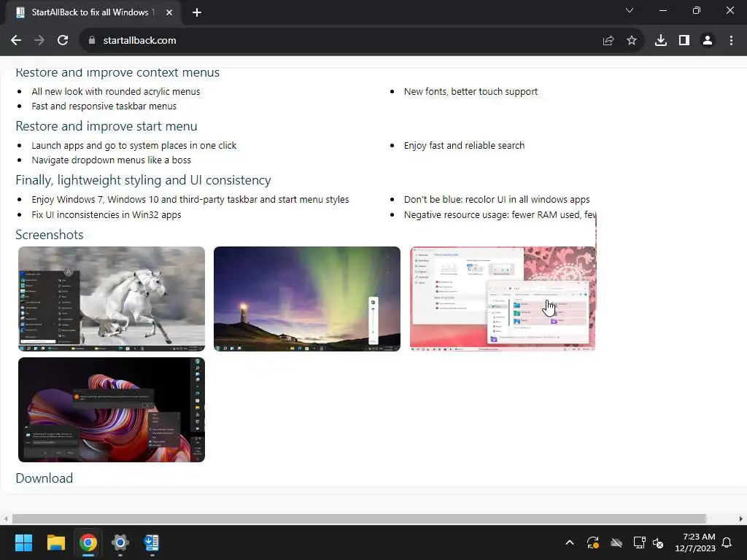Viewport: 747px width, 560px height.
Task: Click the Chrome taskbar icon
Action: 88,542
